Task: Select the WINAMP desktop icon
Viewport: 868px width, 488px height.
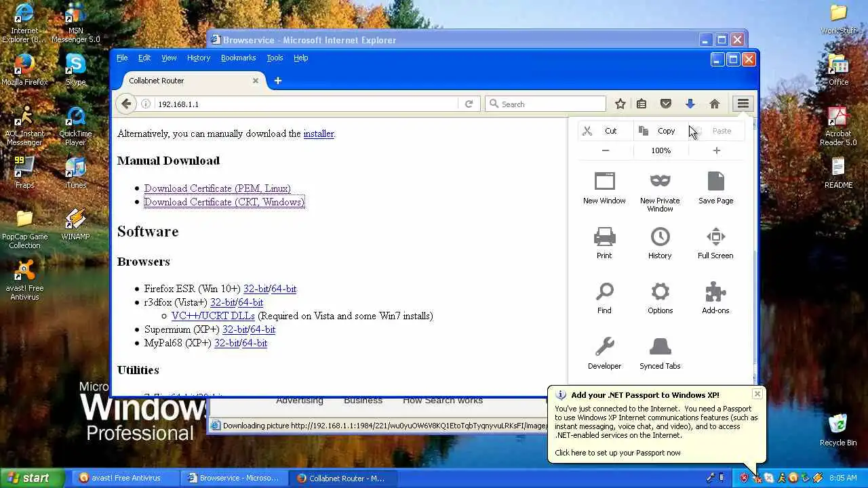Action: pyautogui.click(x=75, y=224)
